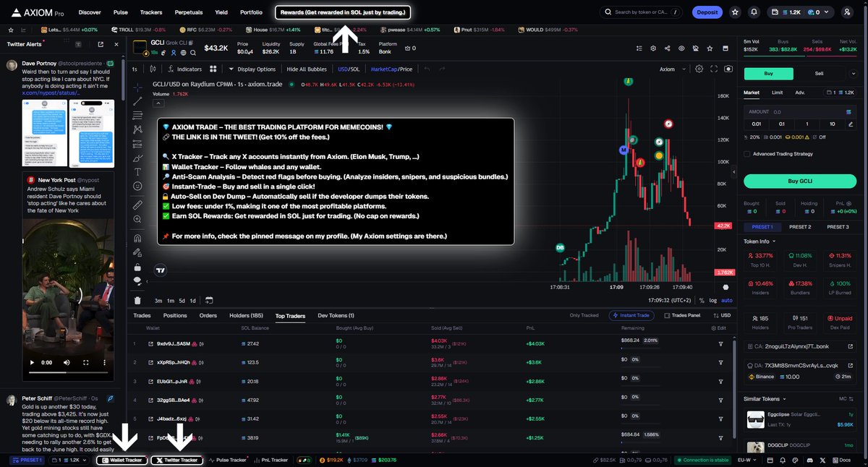
Task: Expand the chevron beside Sell tab
Action: coord(854,73)
